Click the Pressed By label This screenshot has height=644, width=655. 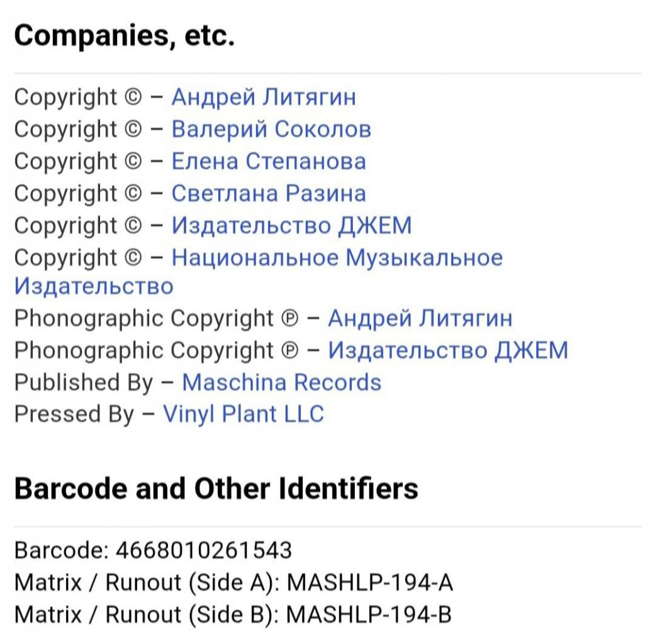point(74,414)
